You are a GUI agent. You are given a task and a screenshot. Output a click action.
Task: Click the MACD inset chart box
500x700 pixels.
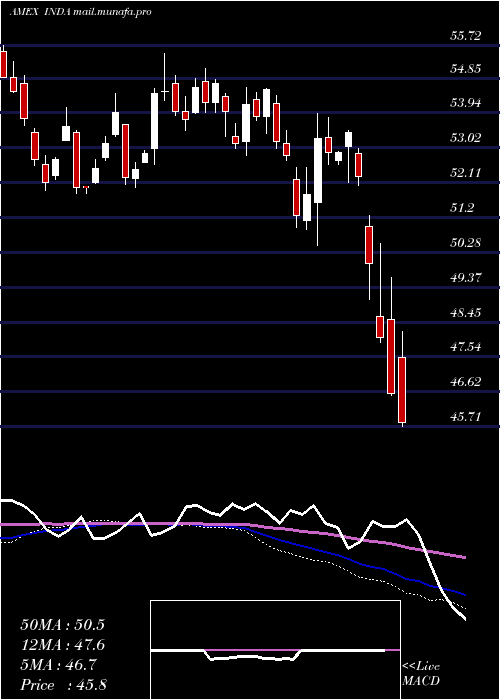(x=275, y=650)
